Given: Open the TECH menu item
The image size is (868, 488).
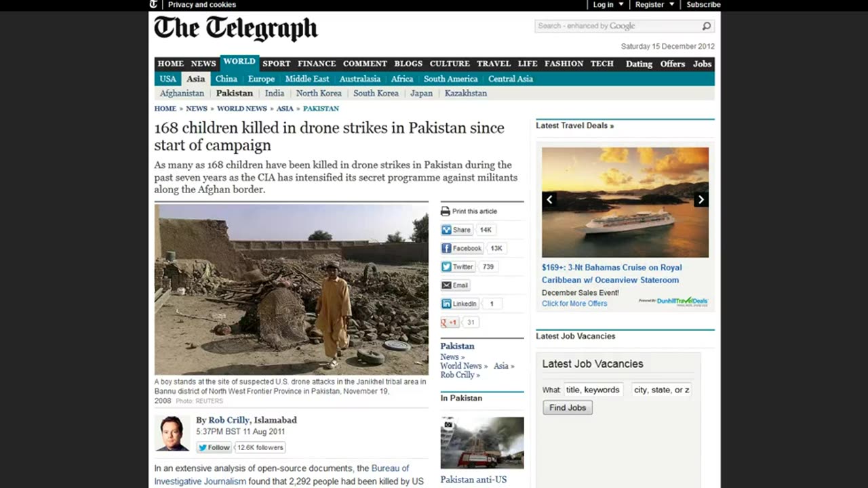Looking at the screenshot, I should [x=601, y=64].
